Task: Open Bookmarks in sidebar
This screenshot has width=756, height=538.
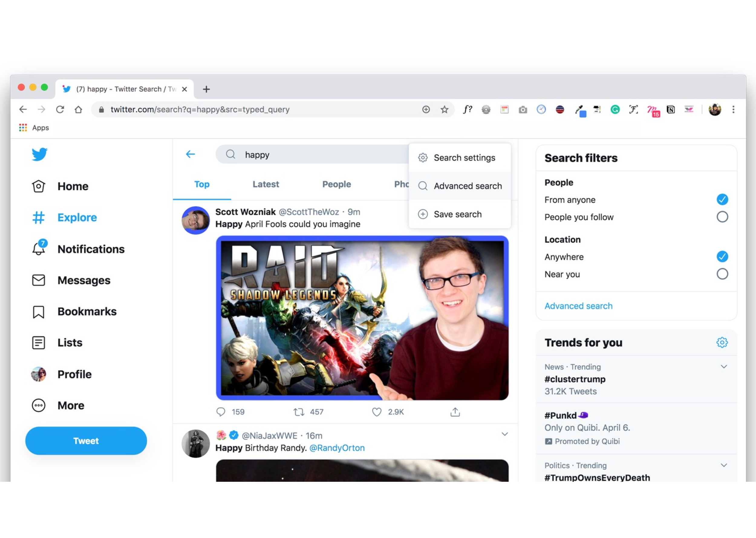Action: coord(74,311)
